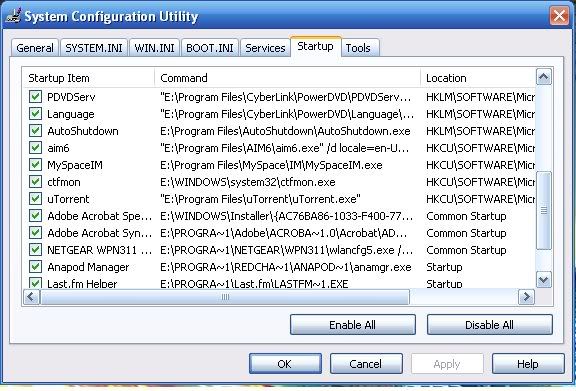Disable the AutoShutdown startup entry checkbox
The image size is (576, 391).
coord(35,130)
